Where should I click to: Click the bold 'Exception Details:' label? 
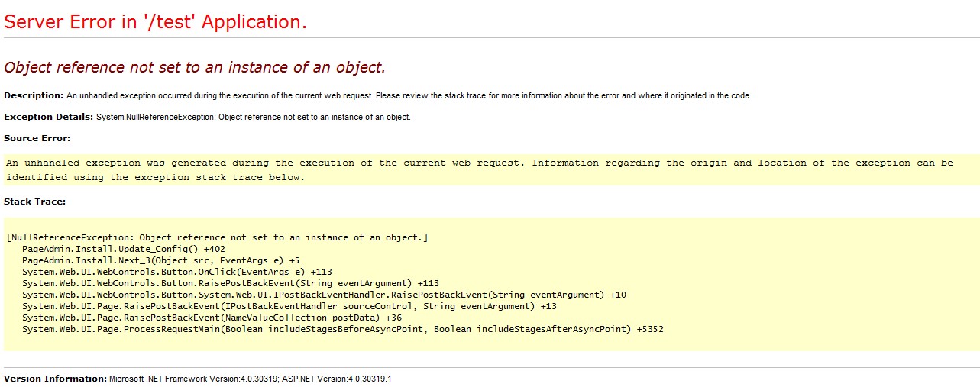pyautogui.click(x=48, y=117)
